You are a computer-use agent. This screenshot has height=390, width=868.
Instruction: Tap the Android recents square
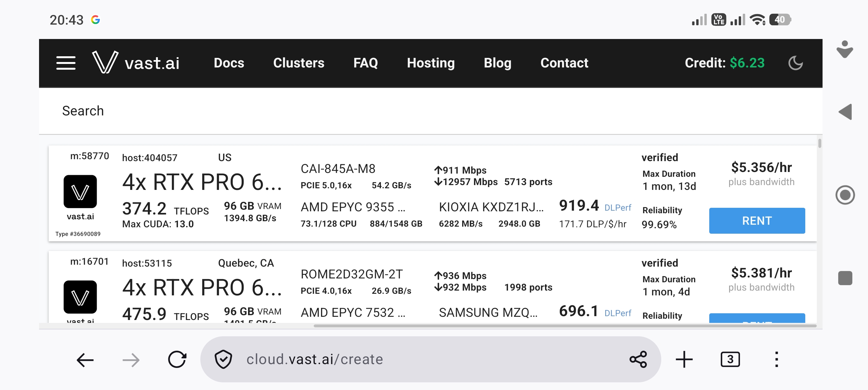[x=845, y=278]
